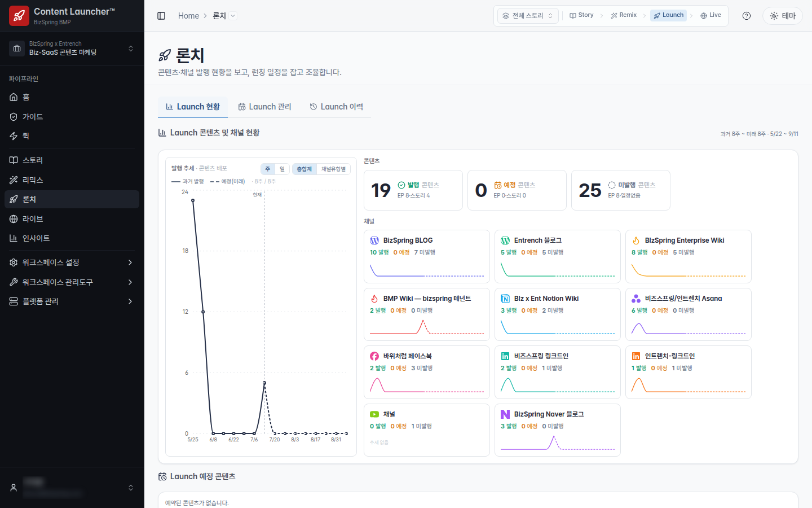
Task: Click the Naver icon on BizSpring Naver 블로그
Action: coord(505,414)
